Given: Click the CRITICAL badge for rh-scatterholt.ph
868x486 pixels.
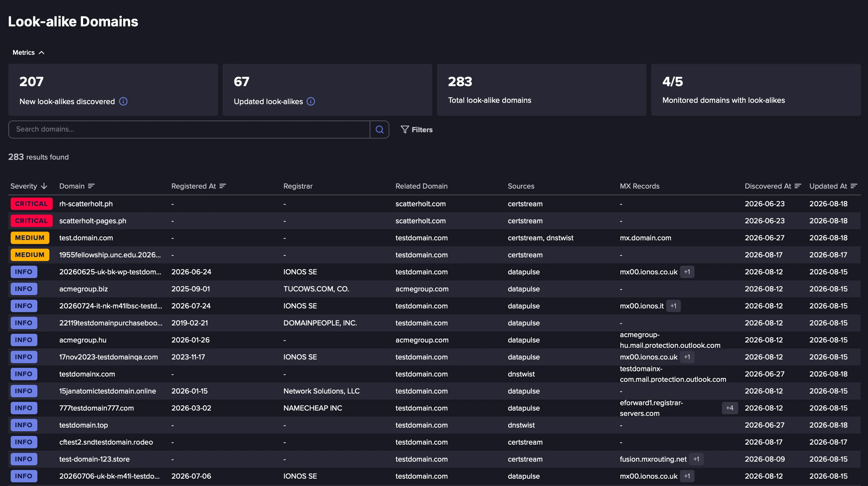Looking at the screenshot, I should tap(31, 204).
